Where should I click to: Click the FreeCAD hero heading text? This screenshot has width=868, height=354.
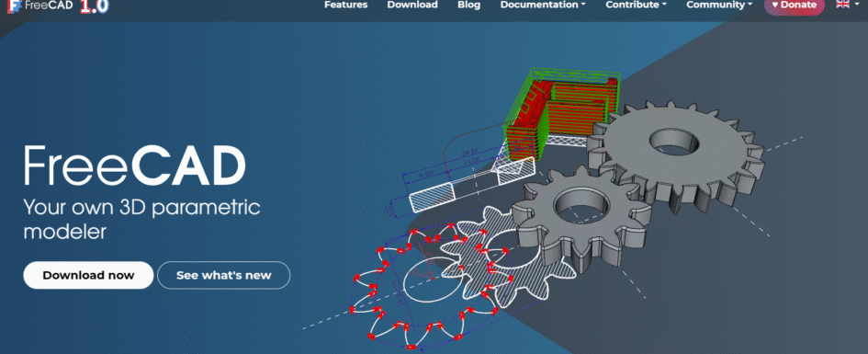[x=134, y=166]
